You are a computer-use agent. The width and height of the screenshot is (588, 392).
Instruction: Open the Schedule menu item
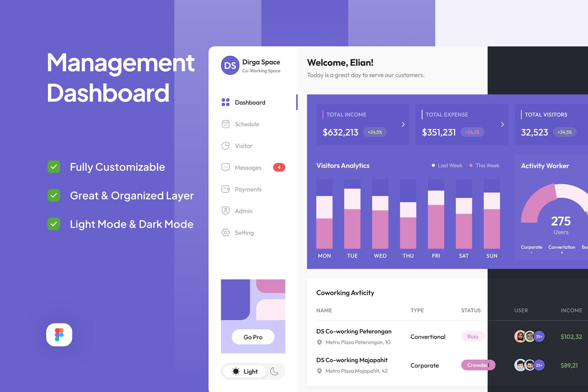pyautogui.click(x=247, y=124)
